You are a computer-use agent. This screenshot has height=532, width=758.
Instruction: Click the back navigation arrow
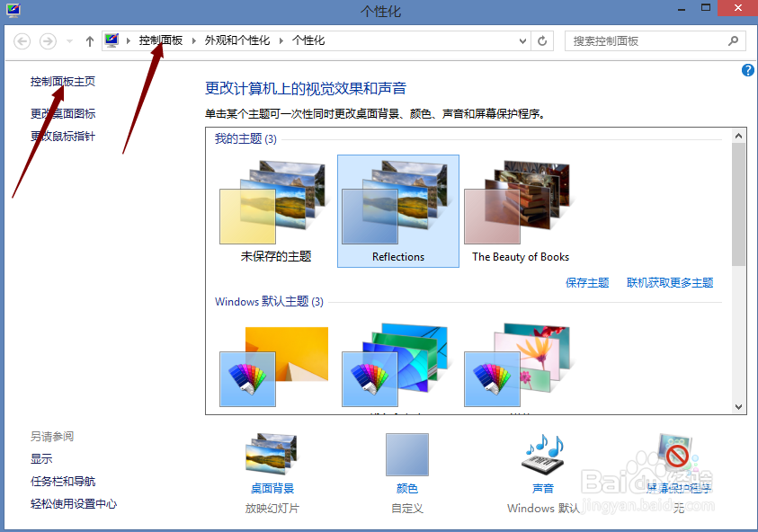(x=20, y=40)
